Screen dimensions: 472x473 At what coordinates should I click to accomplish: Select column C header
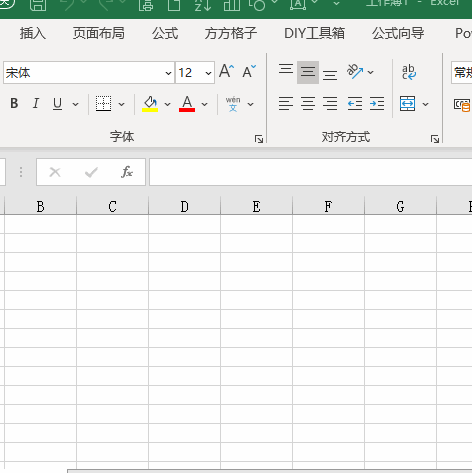112,206
